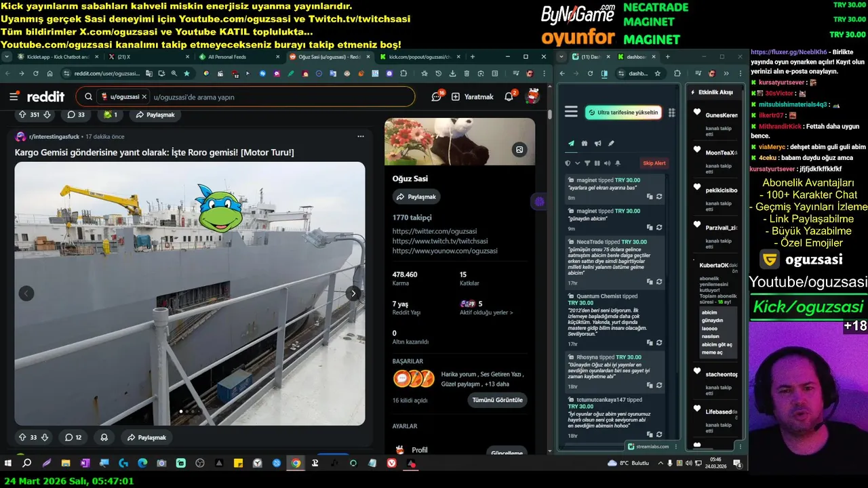Copy the Quantum Chemist tip message
Screen dimensions: 868x488
pyautogui.click(x=650, y=343)
